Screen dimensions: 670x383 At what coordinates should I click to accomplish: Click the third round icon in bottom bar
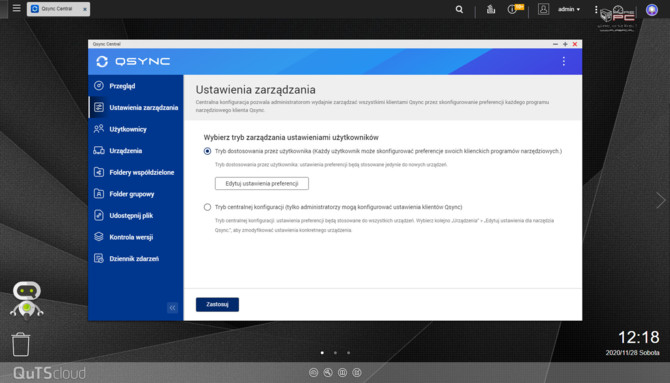(342, 373)
